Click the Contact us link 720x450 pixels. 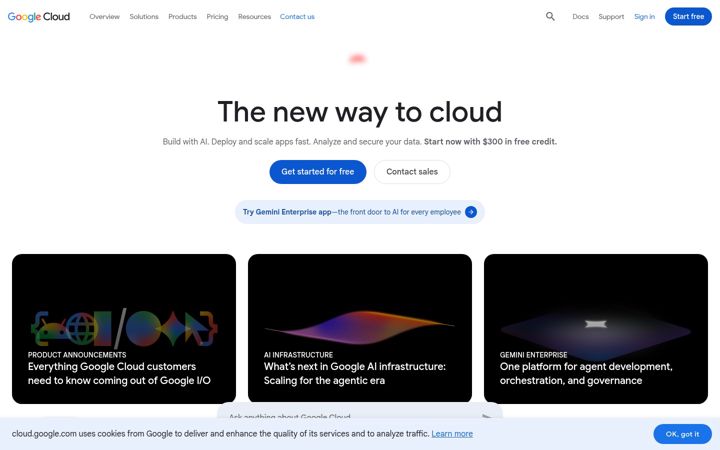click(x=297, y=17)
